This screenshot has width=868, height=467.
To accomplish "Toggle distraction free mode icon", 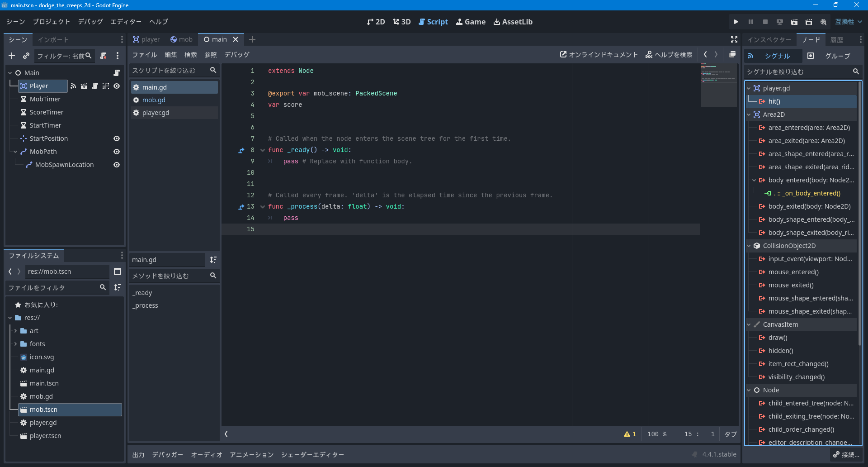I will 734,39.
